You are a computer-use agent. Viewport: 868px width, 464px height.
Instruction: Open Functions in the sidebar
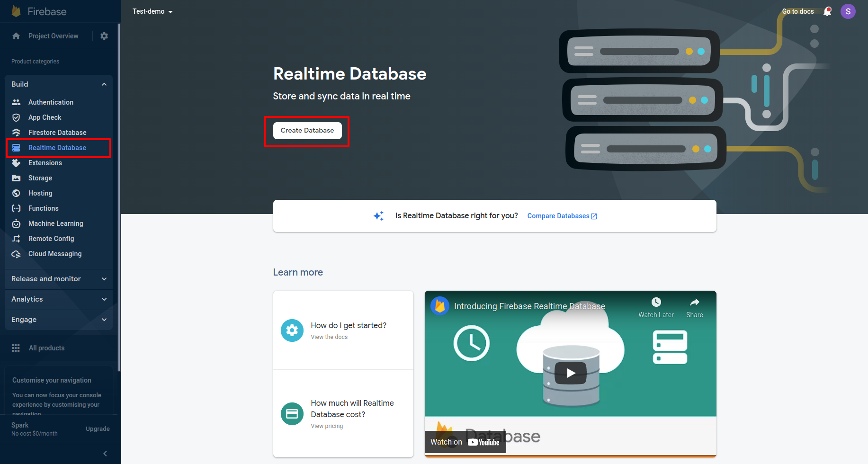point(42,208)
